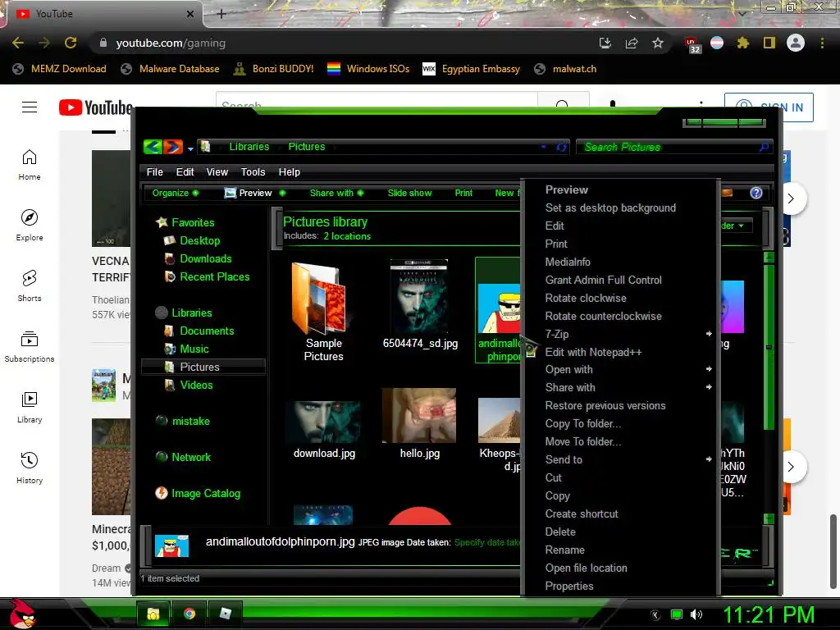
Task: Open the Malware Database bookmark
Action: tap(170, 69)
